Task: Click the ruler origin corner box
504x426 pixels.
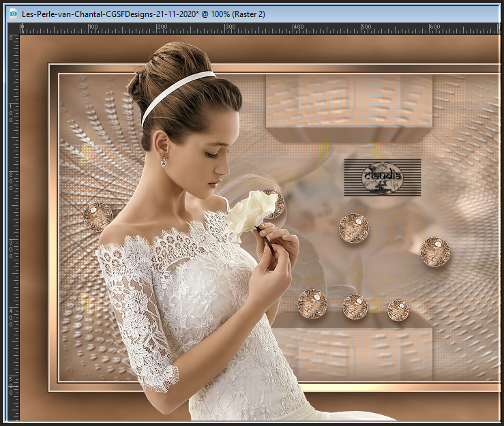Action: tap(13, 29)
